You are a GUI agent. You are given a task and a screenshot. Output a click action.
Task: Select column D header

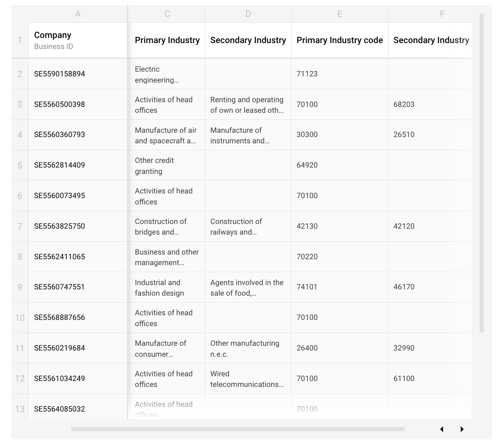coord(248,14)
